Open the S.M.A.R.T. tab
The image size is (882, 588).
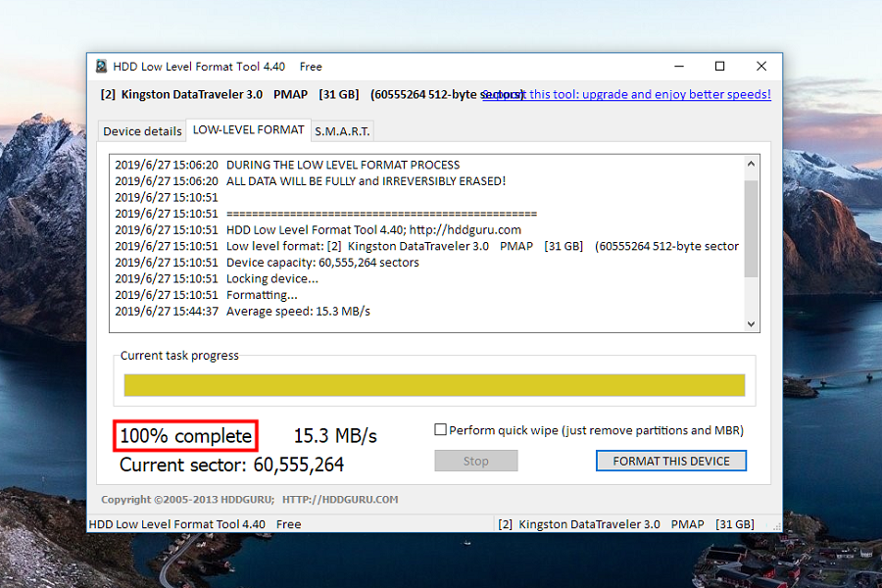tap(342, 130)
